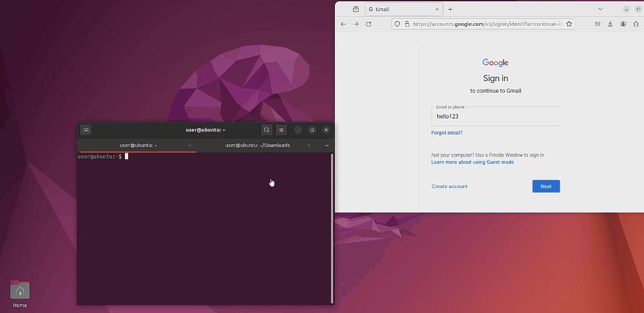
Task: Reload the Google sign-in page
Action: pos(368,24)
